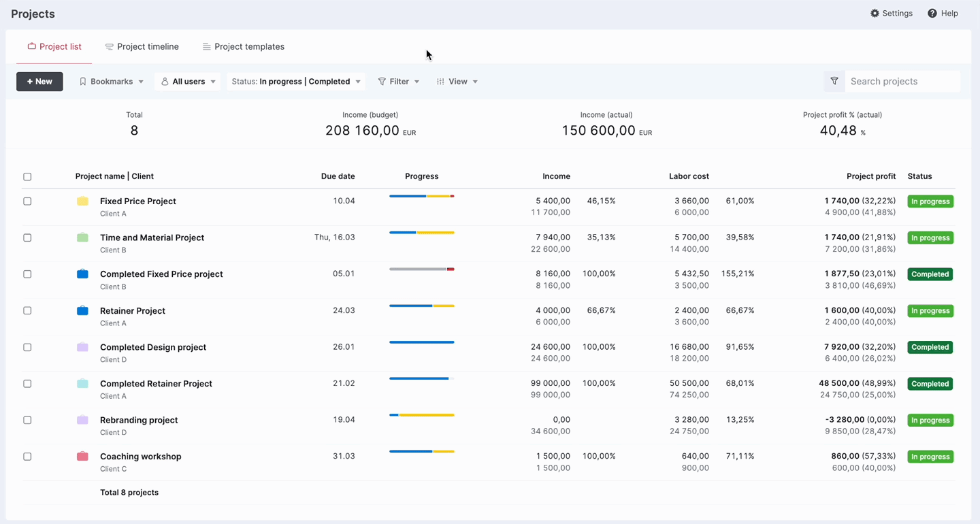
Task: Click the 155,21% labor cost value
Action: coord(738,274)
